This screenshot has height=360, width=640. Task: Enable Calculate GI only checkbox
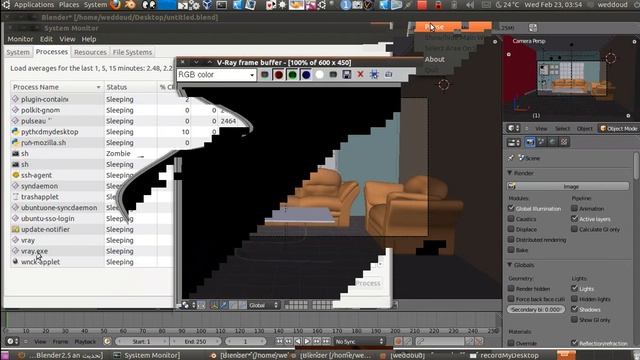coord(574,229)
